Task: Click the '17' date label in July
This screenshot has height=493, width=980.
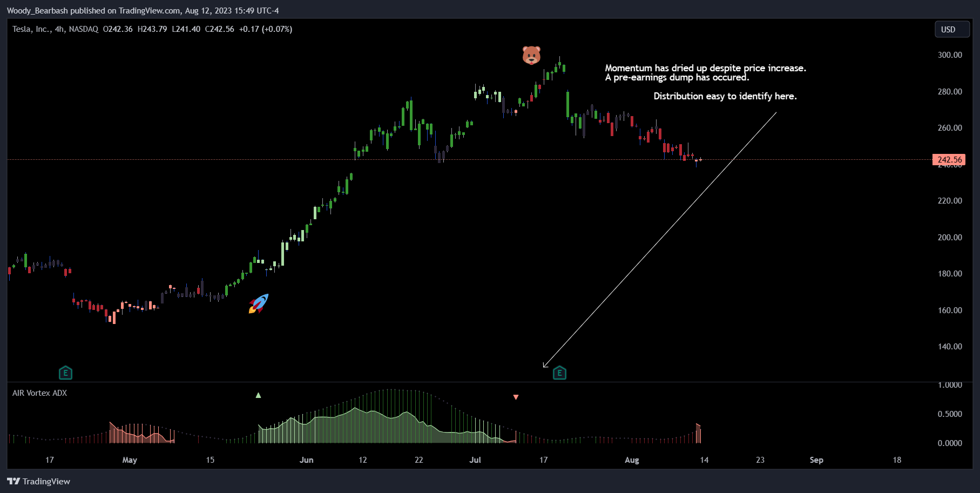Action: tap(543, 460)
